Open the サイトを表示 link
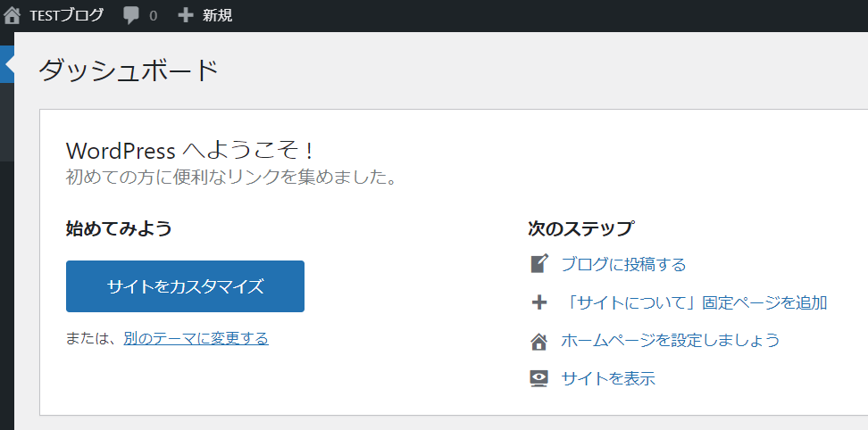The height and width of the screenshot is (430, 868). pos(608,378)
